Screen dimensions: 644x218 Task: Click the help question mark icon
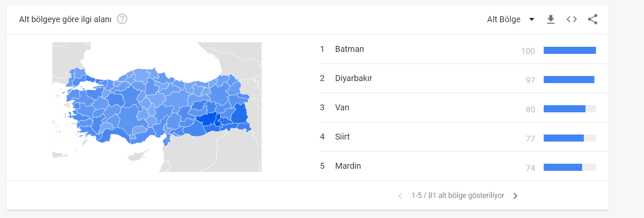click(x=122, y=19)
